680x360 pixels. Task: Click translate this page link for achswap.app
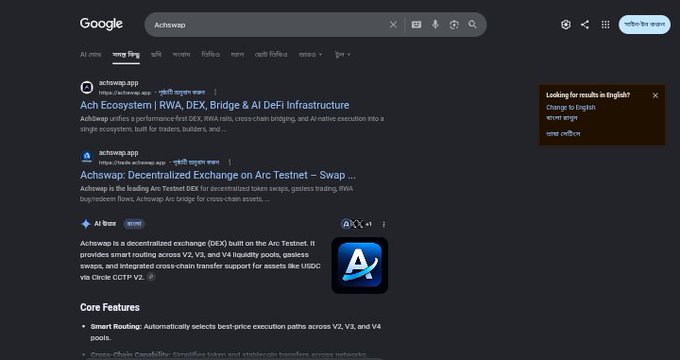click(x=182, y=92)
